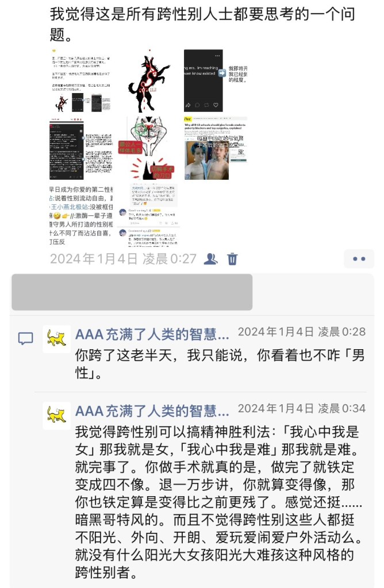Tap the gray redacted likes bar
This screenshot has height=588, width=384.
[x=132, y=292]
